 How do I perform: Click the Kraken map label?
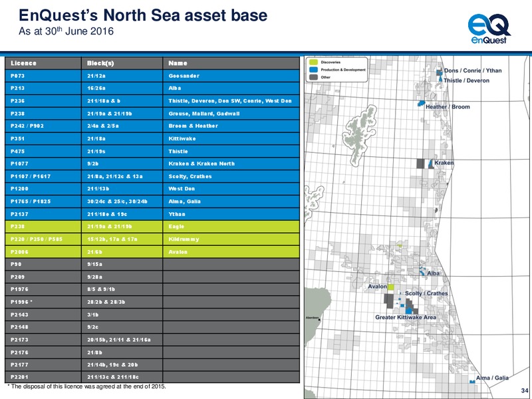(444, 162)
